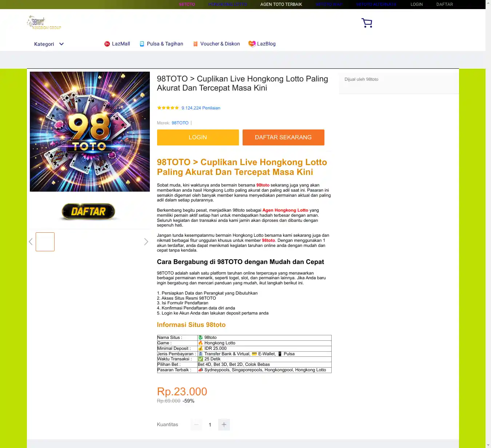This screenshot has height=448, width=491.
Task: Show the next thumbnail with the right arrow
Action: pyautogui.click(x=146, y=241)
